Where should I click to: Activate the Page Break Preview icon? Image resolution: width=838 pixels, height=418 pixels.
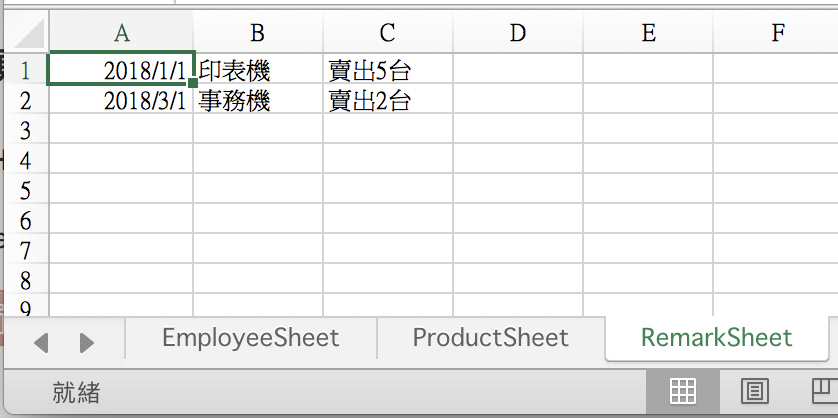825,391
